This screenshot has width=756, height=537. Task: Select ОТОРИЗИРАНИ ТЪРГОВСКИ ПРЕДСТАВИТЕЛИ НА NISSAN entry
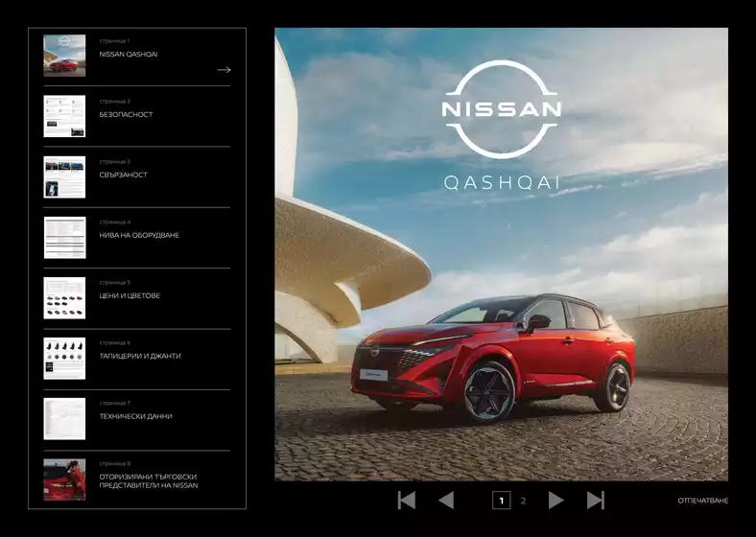point(149,481)
